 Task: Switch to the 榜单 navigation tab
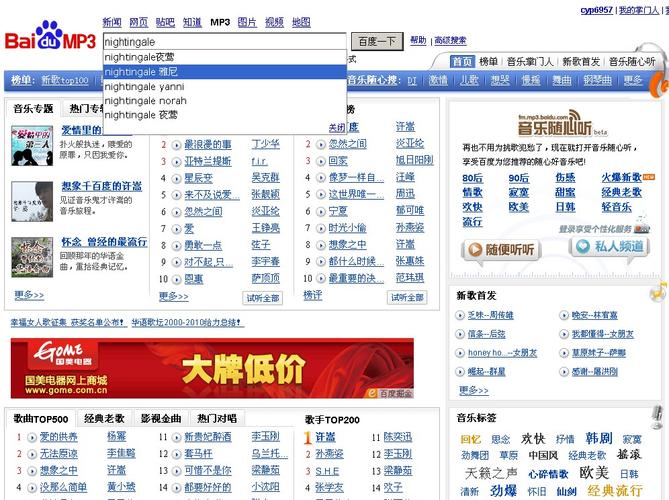click(489, 62)
